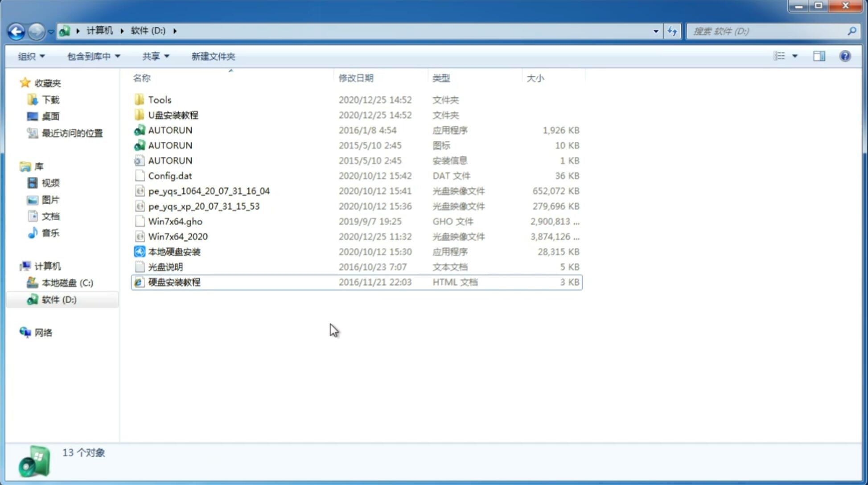Open the Tools folder
This screenshot has width=868, height=485.
coord(159,99)
